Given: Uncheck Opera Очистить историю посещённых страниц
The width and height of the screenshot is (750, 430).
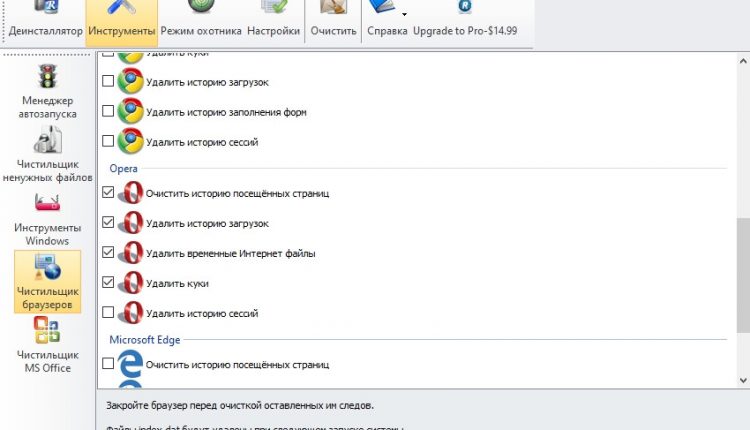Looking at the screenshot, I should 108,192.
